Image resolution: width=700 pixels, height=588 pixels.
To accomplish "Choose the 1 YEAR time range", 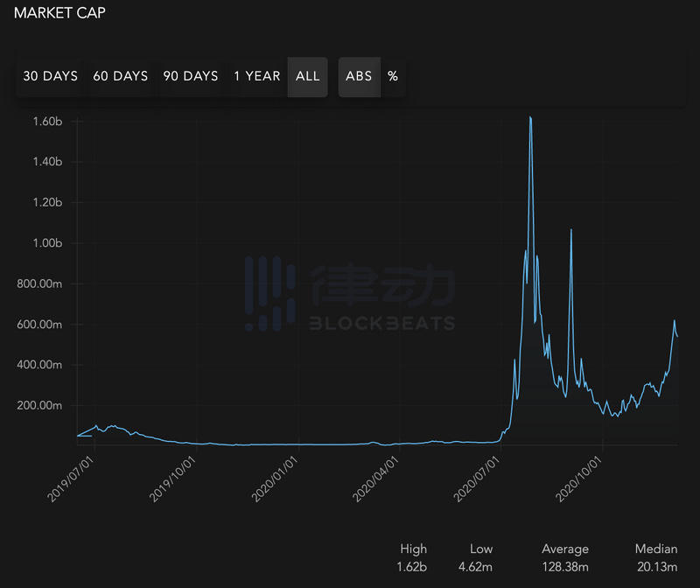I will point(257,76).
